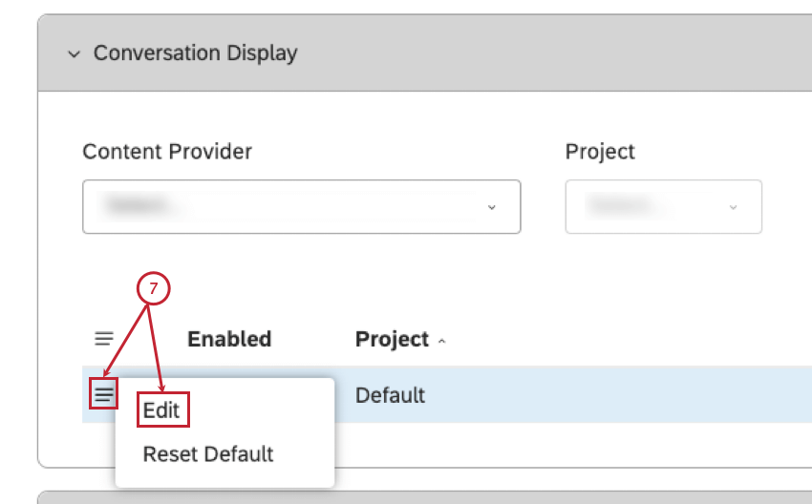
Task: Click the Project label above the dropdown
Action: coord(600,152)
